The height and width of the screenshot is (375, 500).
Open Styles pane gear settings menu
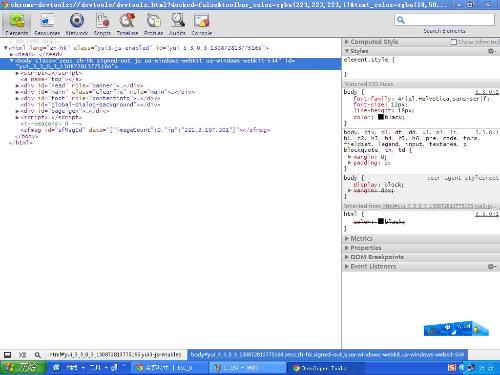coord(491,51)
